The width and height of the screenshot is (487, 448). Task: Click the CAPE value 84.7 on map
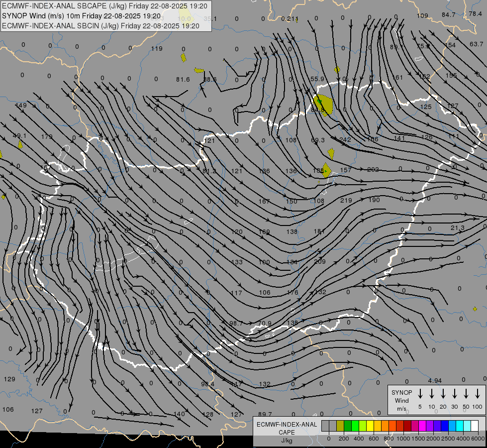point(449,14)
